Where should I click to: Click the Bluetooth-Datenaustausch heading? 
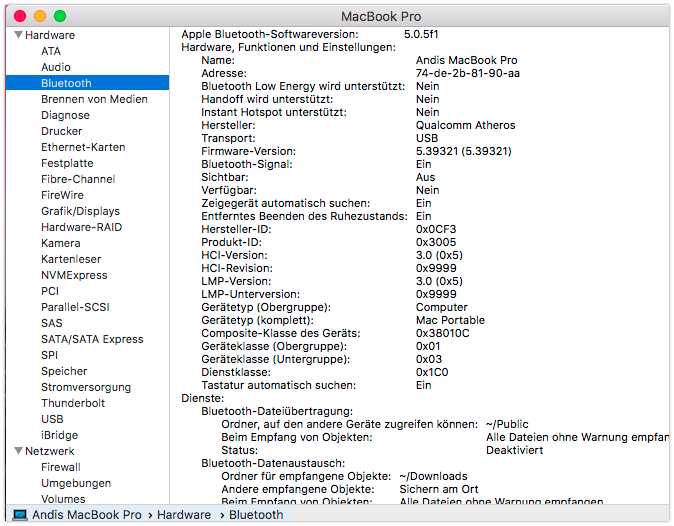[x=273, y=463]
